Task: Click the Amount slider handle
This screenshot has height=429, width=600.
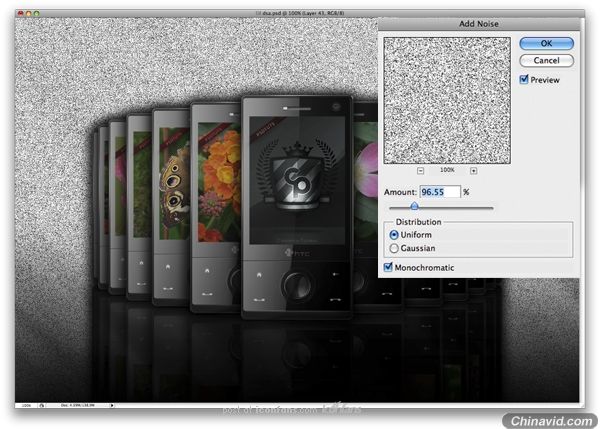Action: coord(414,207)
